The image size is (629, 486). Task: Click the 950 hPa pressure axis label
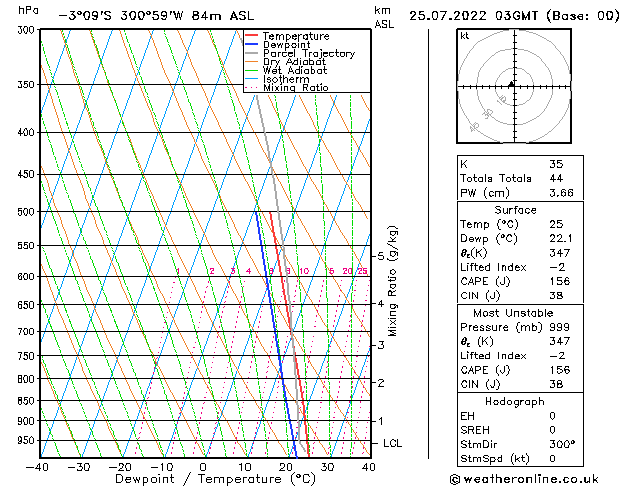(x=28, y=441)
